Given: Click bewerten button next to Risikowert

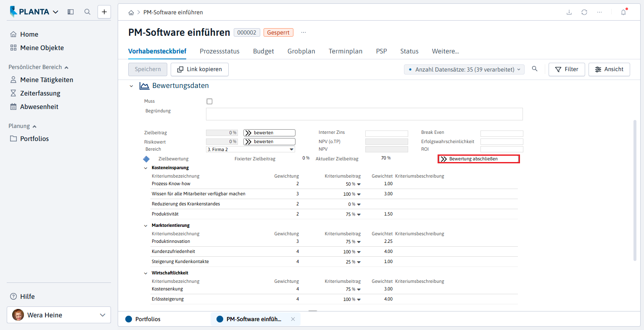Looking at the screenshot, I should [x=269, y=142].
